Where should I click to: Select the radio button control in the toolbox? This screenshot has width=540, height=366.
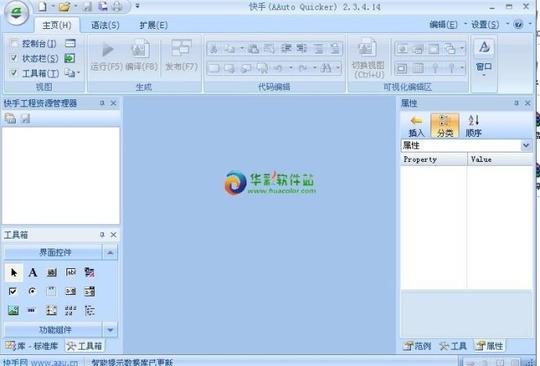[32, 291]
